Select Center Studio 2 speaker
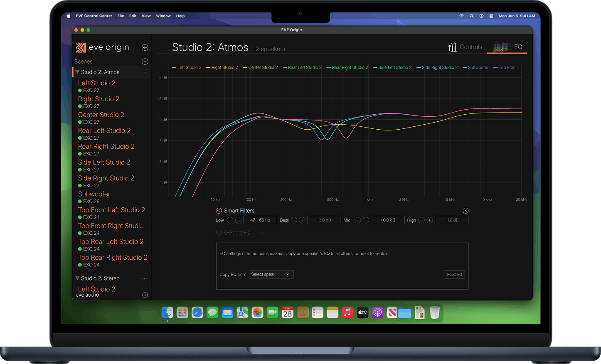 101,115
